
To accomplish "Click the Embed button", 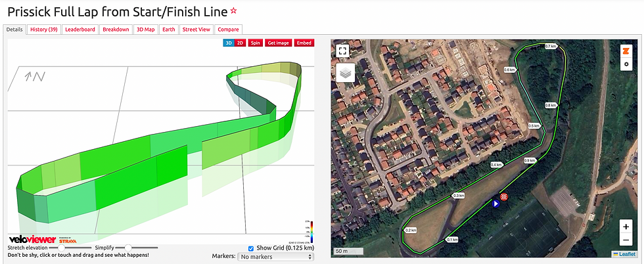I will click(x=304, y=43).
